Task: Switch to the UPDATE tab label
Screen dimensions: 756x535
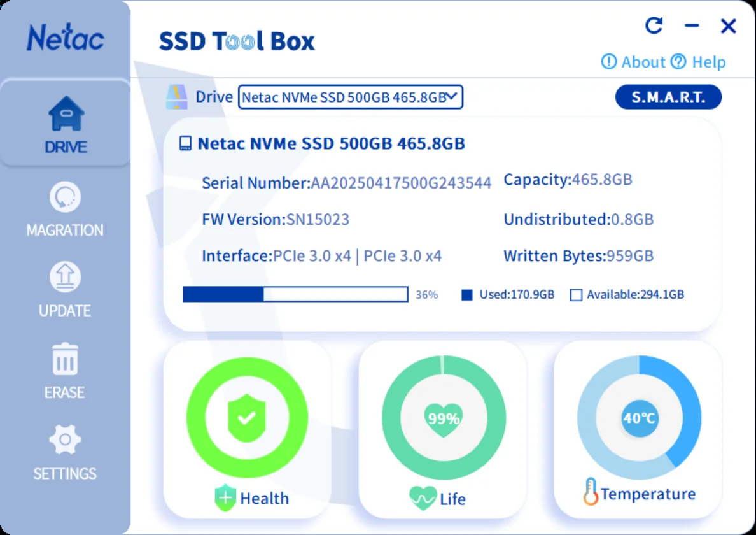Action: [65, 310]
